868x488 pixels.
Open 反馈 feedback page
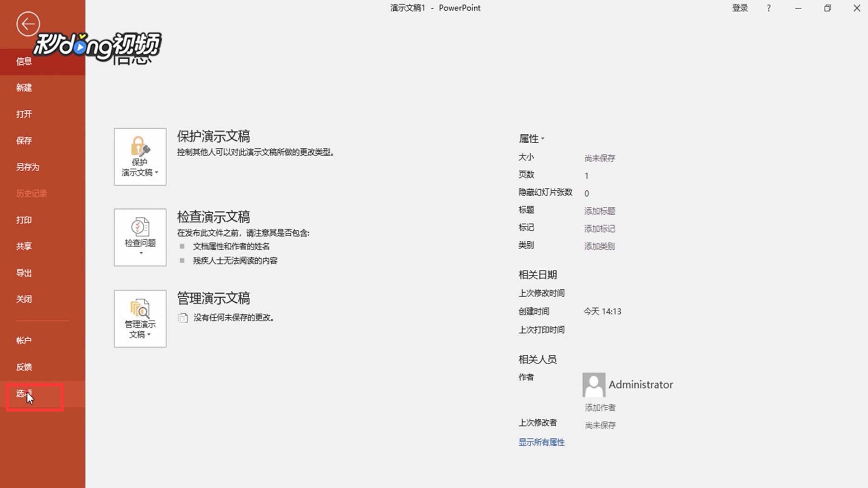tap(42, 367)
